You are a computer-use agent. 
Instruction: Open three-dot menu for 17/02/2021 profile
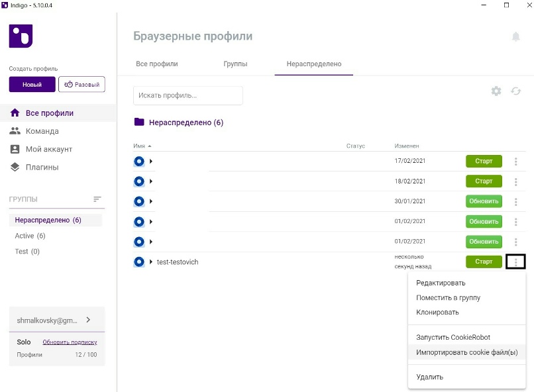(516, 162)
